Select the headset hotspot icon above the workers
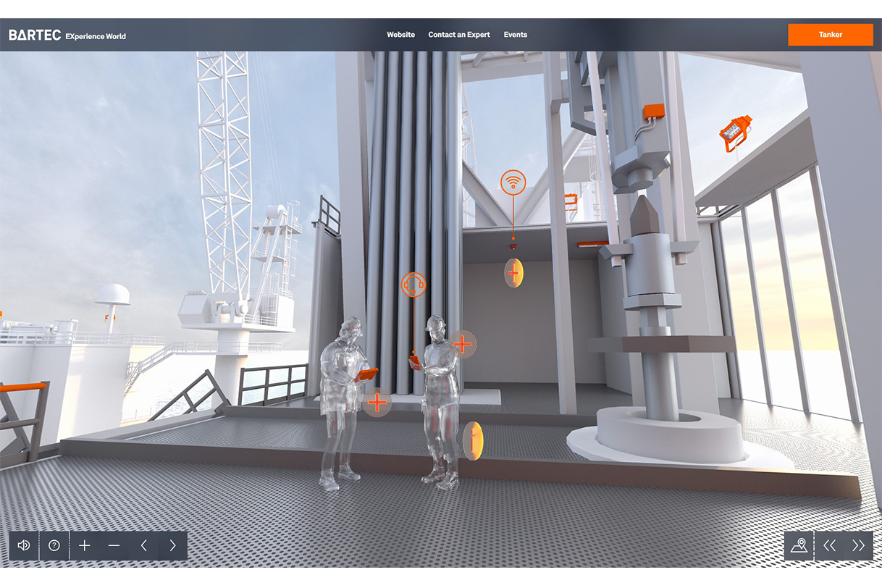Image resolution: width=882 pixels, height=588 pixels. 413,284
